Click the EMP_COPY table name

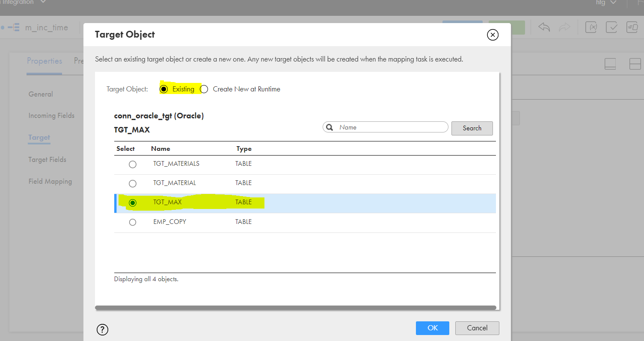pos(170,222)
